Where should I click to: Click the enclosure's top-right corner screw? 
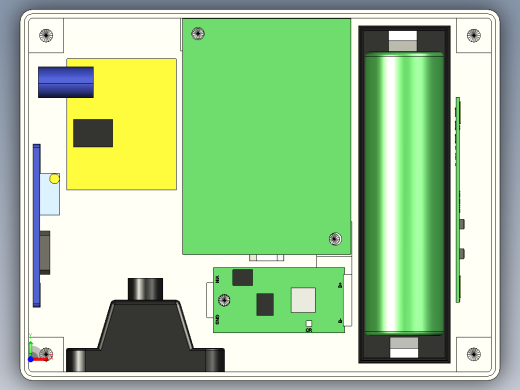click(474, 36)
